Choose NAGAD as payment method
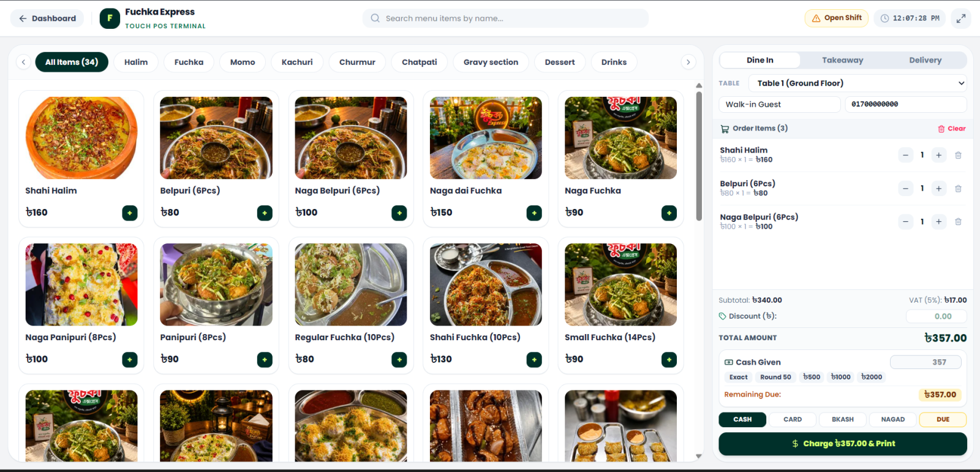 coord(893,419)
